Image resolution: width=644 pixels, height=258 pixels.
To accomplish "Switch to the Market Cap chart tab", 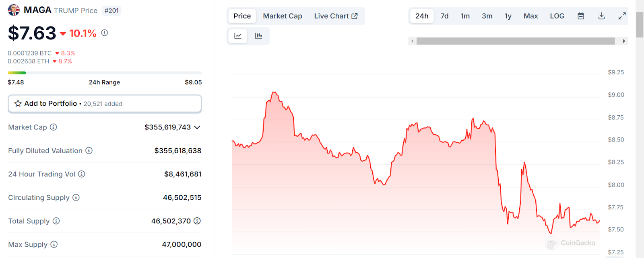I will tap(283, 16).
